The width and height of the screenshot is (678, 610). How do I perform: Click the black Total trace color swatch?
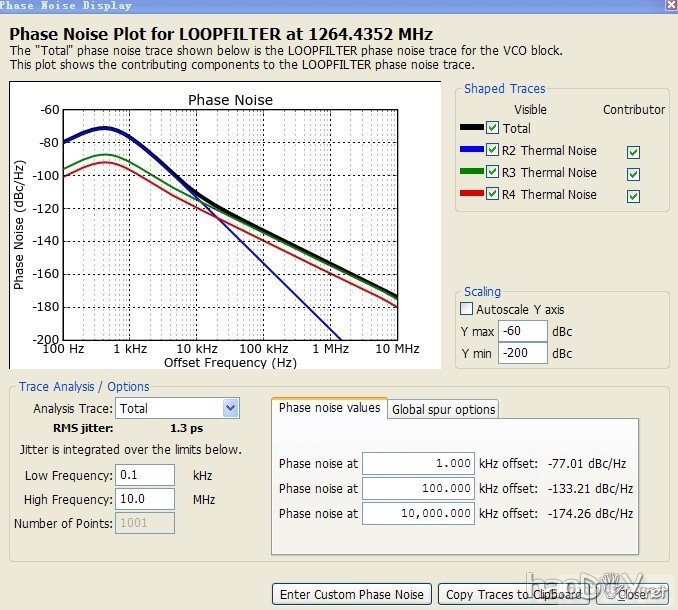coord(470,128)
